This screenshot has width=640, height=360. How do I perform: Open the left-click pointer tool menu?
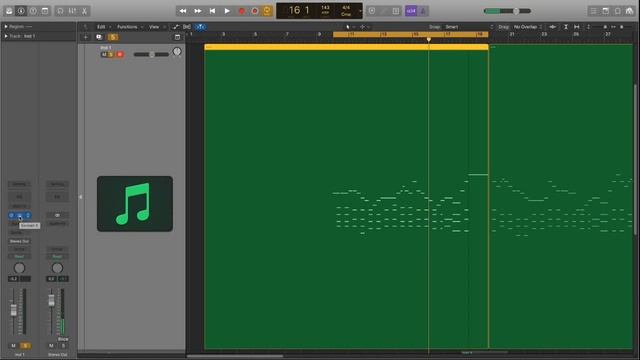click(349, 27)
